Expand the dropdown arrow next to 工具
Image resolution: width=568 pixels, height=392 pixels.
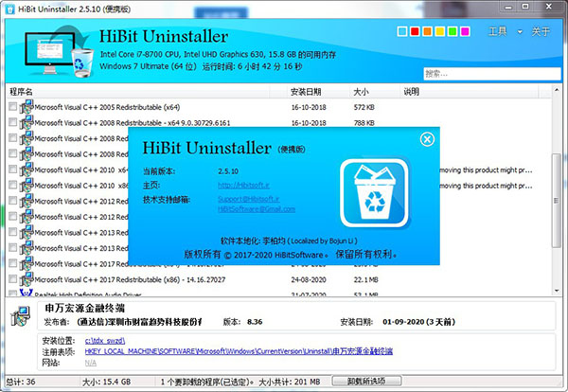point(520,32)
